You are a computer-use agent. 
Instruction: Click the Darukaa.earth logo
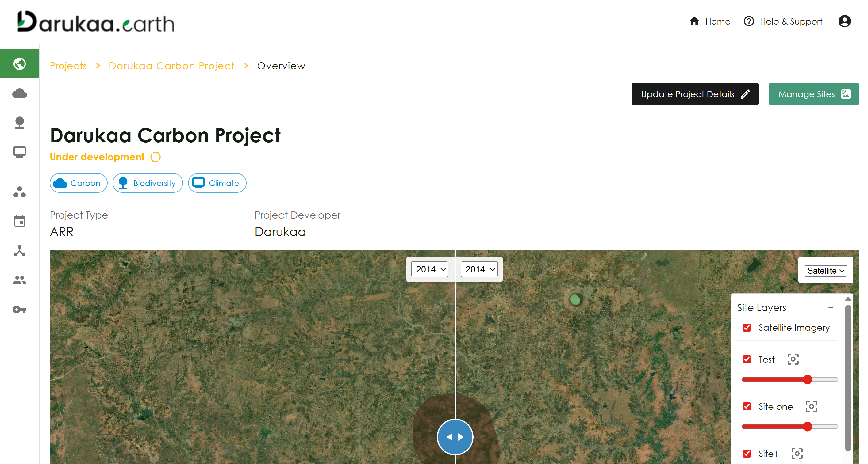pyautogui.click(x=96, y=21)
